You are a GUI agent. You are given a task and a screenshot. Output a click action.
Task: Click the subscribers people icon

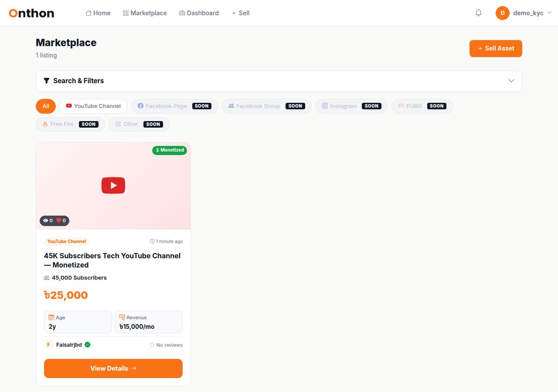coord(47,277)
